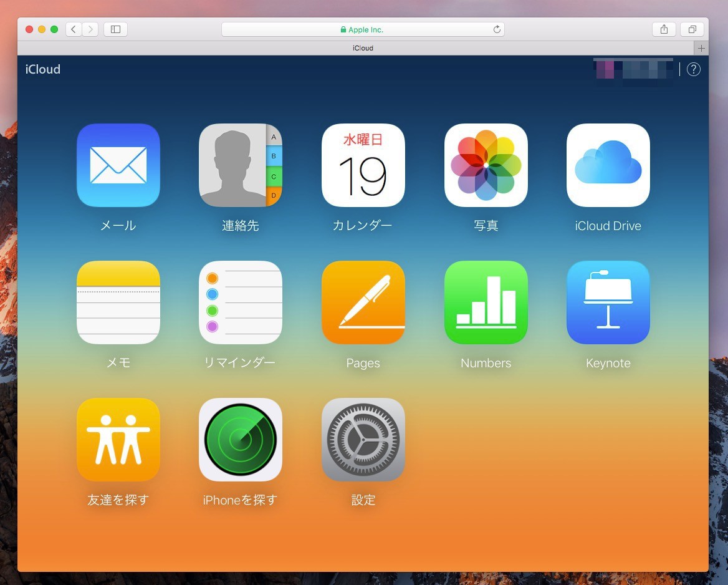
Task: Open the account name menu at top right
Action: pos(633,70)
